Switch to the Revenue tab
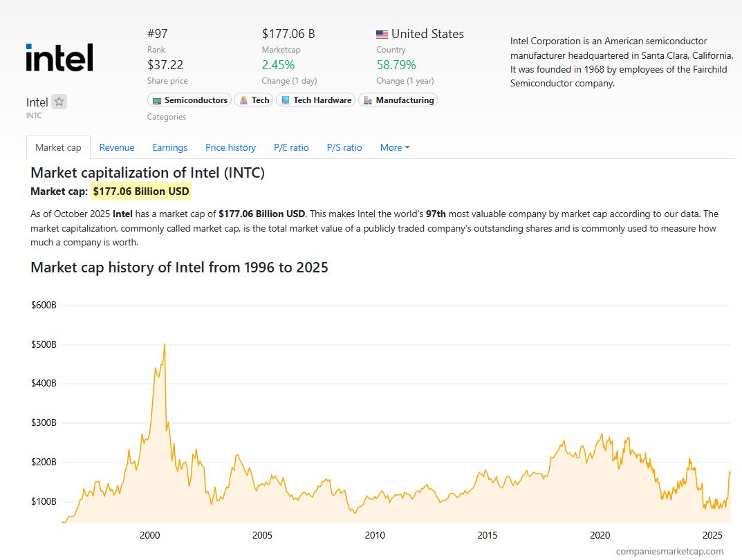Image resolution: width=742 pixels, height=560 pixels. coord(117,147)
